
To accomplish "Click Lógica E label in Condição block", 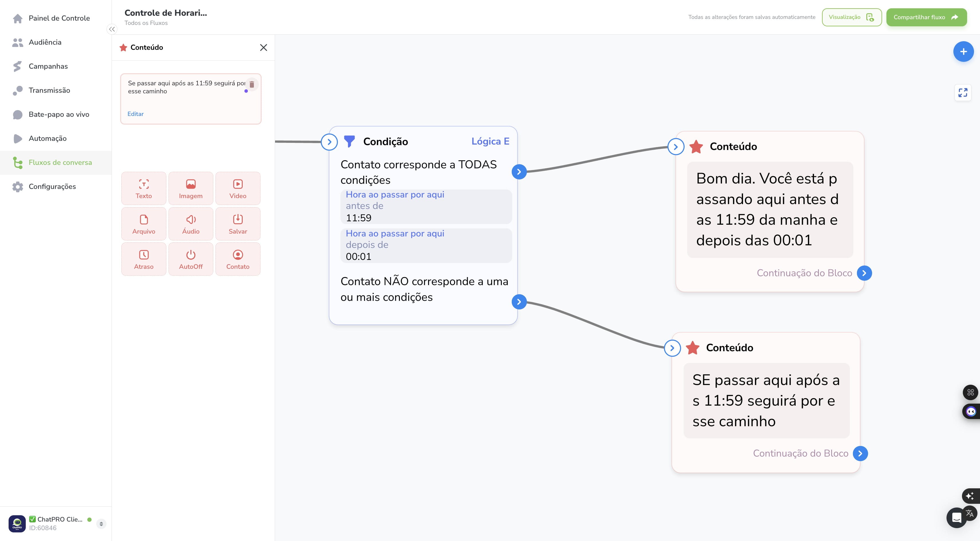I will 490,141.
